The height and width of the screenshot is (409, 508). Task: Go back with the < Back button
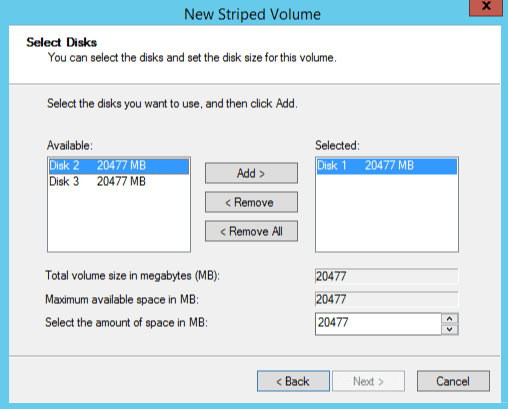(x=293, y=381)
